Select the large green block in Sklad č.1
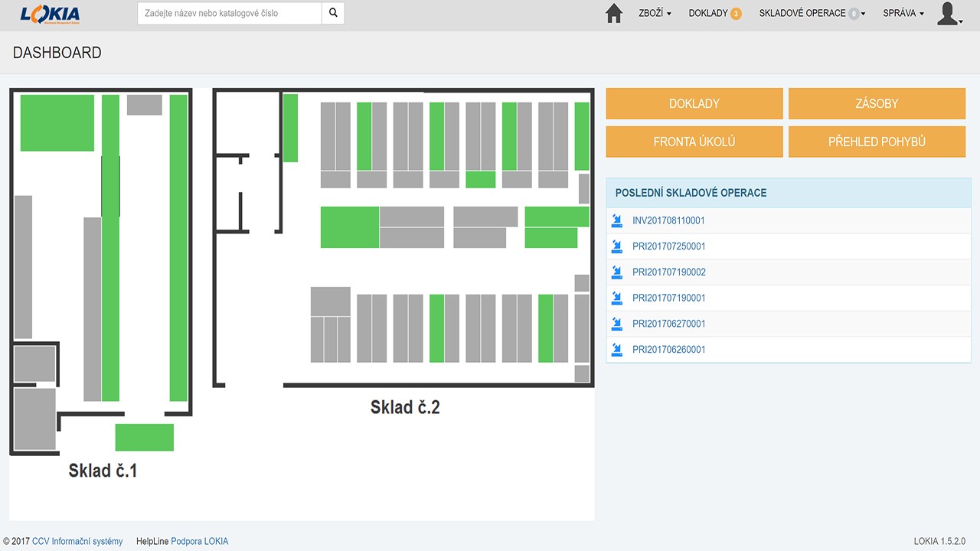 tap(57, 123)
